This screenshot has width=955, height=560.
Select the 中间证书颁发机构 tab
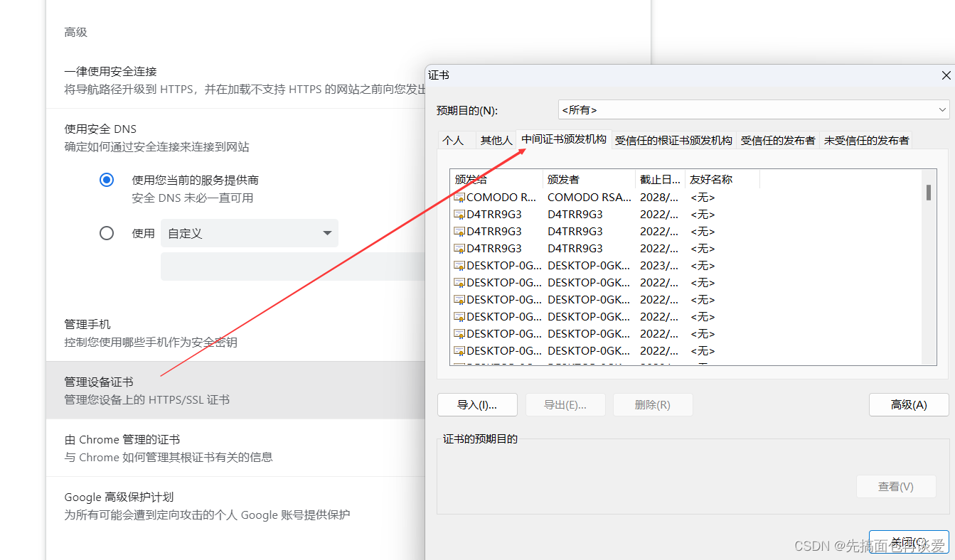(x=564, y=139)
